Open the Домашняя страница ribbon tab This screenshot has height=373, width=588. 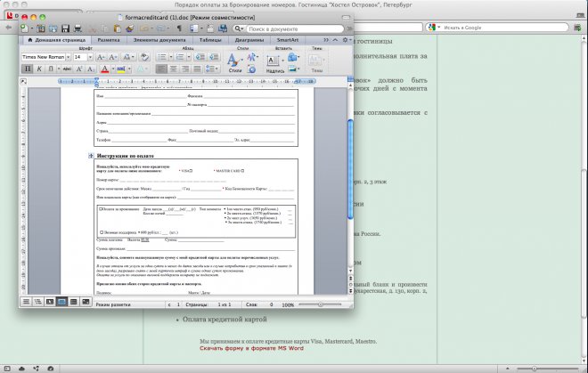pos(57,40)
